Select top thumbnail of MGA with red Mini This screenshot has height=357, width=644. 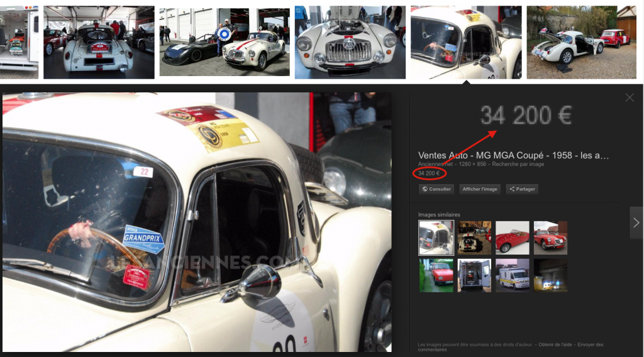[x=582, y=42]
